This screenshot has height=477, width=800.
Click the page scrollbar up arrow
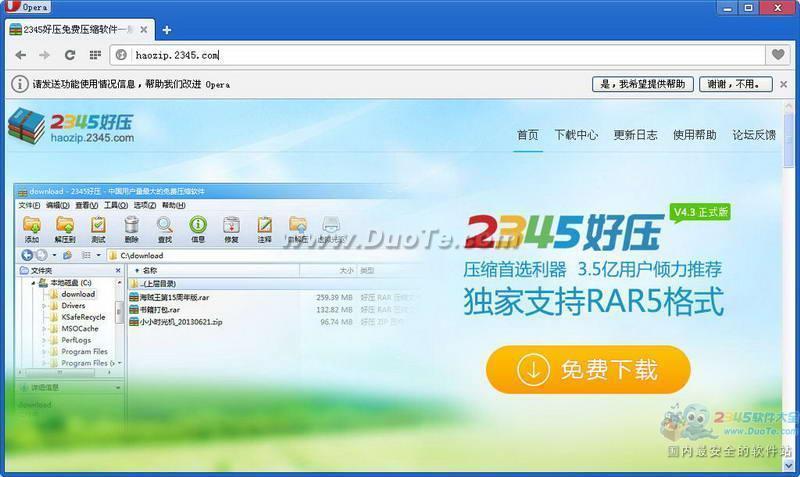[x=789, y=107]
